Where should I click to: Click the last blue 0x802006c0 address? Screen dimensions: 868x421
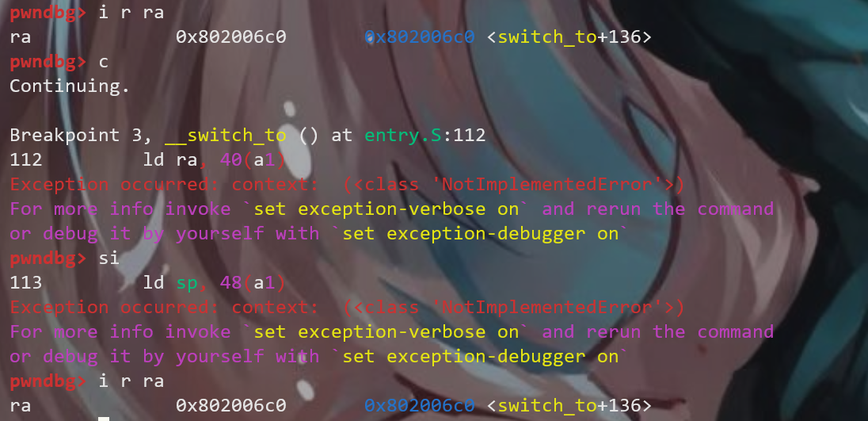[419, 405]
